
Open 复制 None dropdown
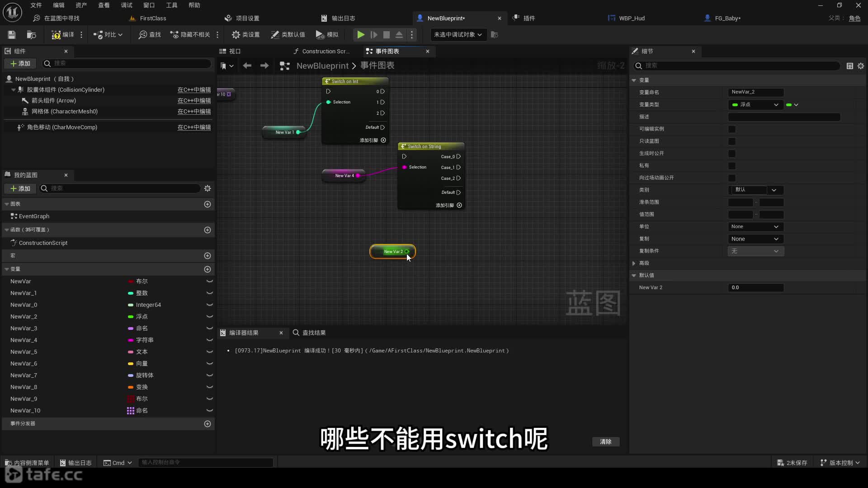click(x=755, y=239)
